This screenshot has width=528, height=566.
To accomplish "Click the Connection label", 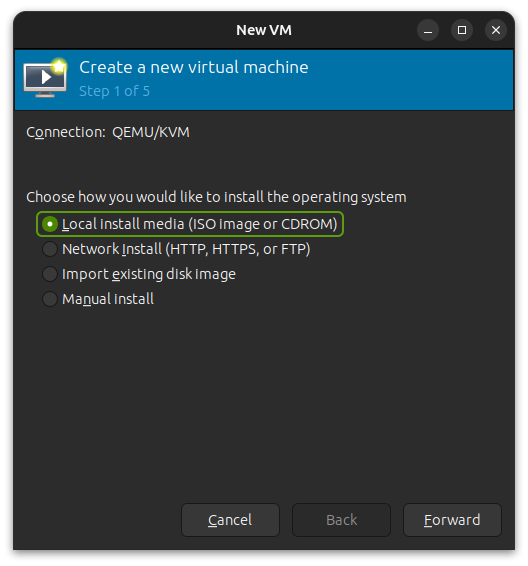I will [x=66, y=132].
